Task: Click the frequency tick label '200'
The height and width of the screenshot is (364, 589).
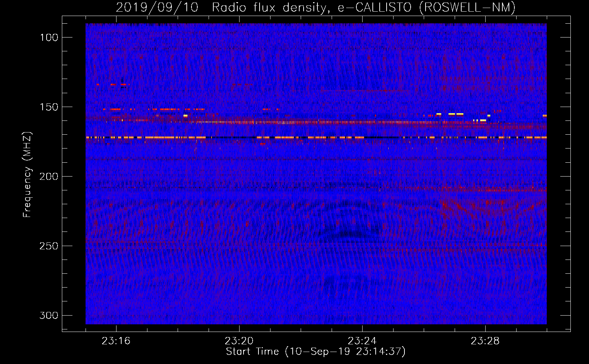Action: tap(49, 177)
